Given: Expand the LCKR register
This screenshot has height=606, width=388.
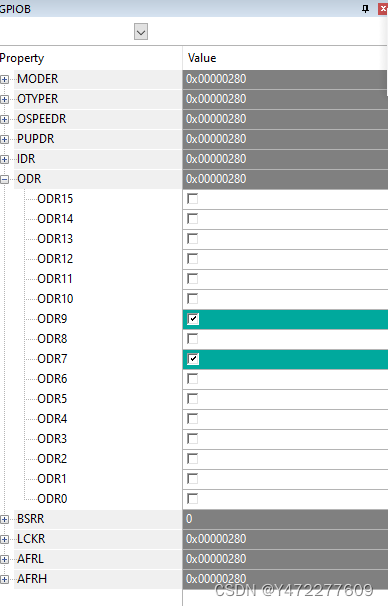Looking at the screenshot, I should tap(5, 539).
